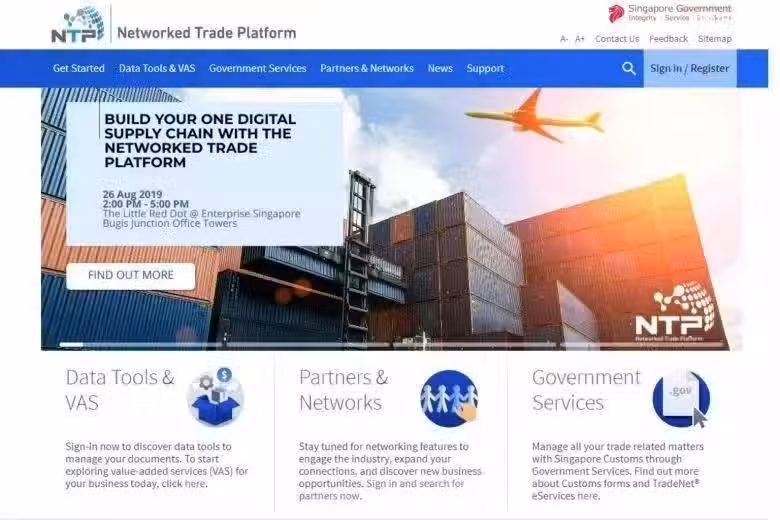Open the Data Tools & VAS menu
Viewport: 780px width, 520px height.
pyautogui.click(x=157, y=68)
